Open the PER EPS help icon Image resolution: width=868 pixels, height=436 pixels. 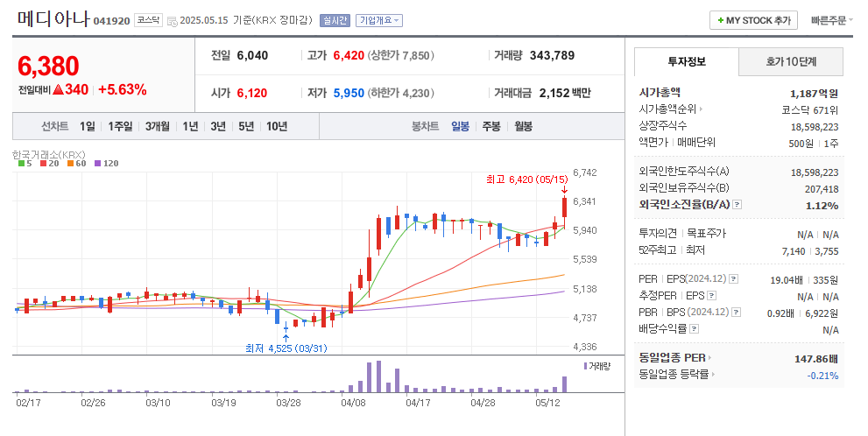733,279
